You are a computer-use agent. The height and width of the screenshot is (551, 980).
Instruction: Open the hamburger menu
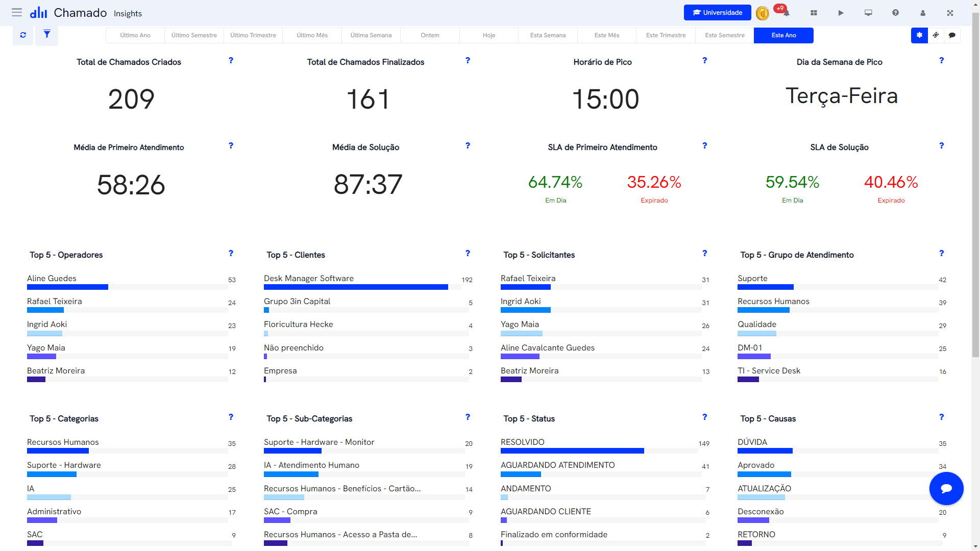17,12
